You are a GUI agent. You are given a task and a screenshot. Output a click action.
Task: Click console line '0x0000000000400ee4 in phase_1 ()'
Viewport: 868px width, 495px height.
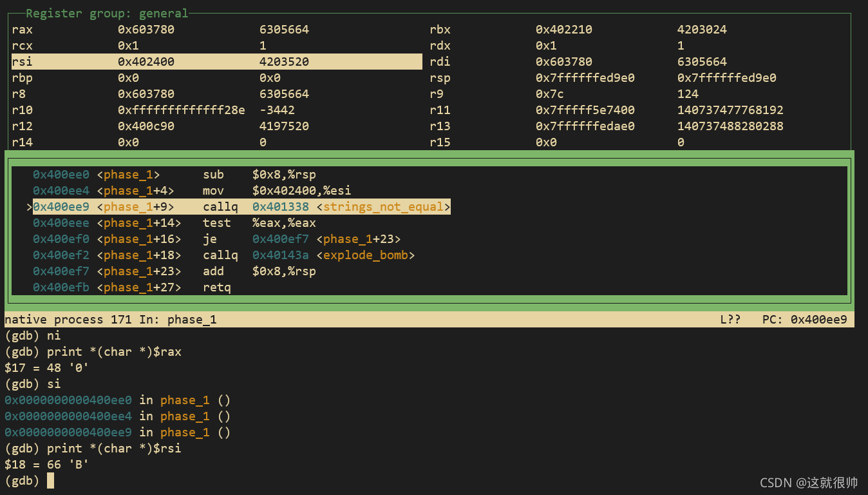[x=118, y=416]
